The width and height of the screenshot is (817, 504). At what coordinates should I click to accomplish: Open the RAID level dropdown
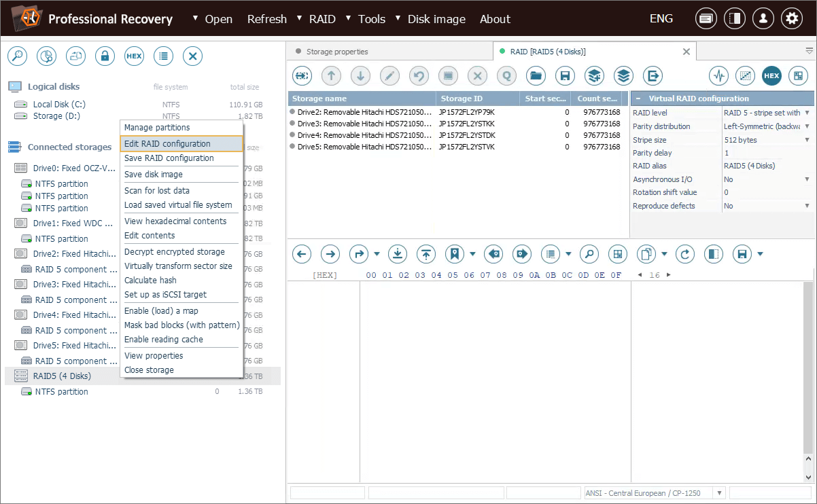click(807, 113)
